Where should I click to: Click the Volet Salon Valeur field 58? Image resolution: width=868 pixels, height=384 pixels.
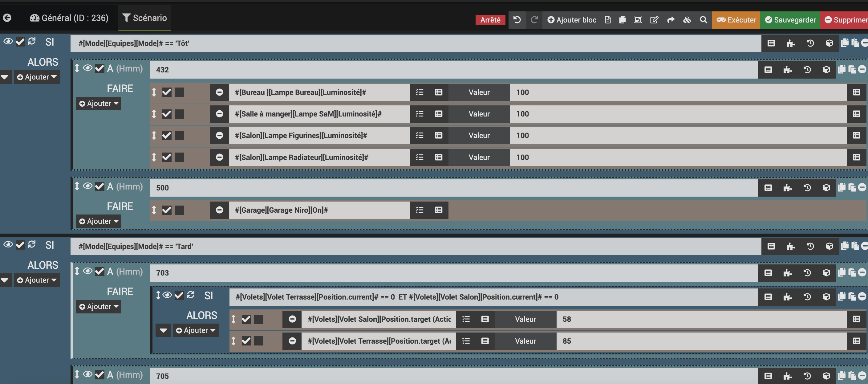coord(701,319)
